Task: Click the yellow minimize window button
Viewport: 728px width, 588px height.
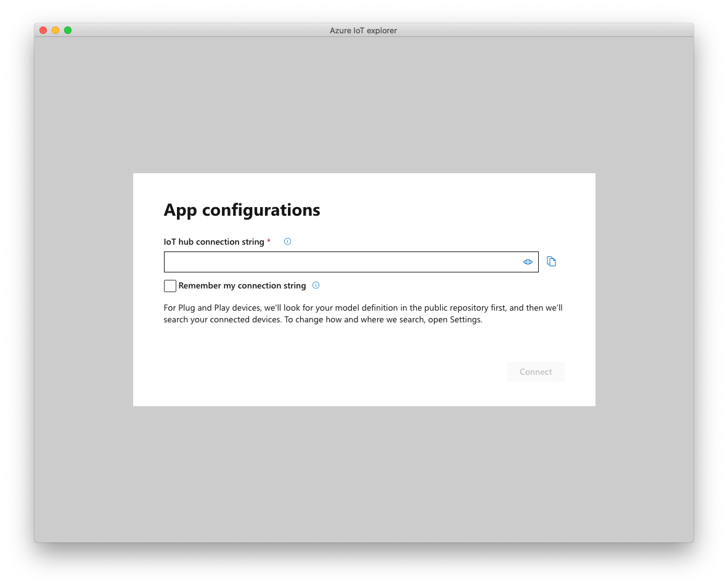Action: [x=55, y=30]
